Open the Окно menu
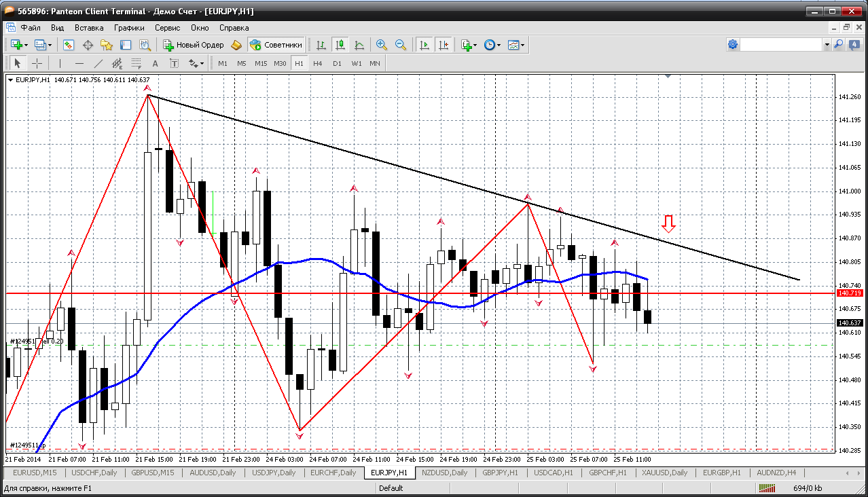The height and width of the screenshot is (497, 868). pyautogui.click(x=200, y=28)
